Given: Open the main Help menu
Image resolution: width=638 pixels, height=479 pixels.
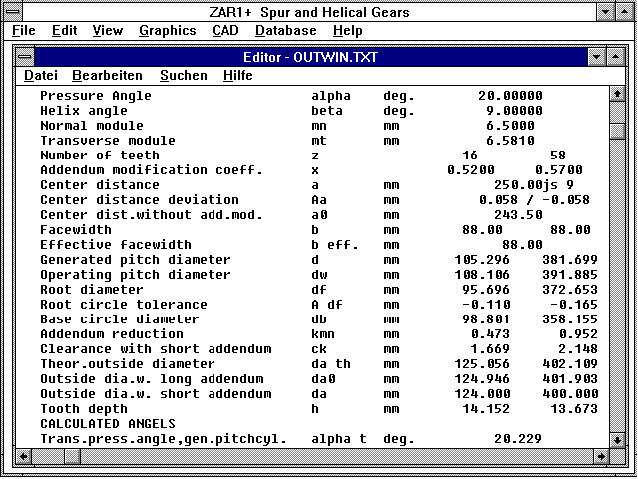Looking at the screenshot, I should [348, 31].
